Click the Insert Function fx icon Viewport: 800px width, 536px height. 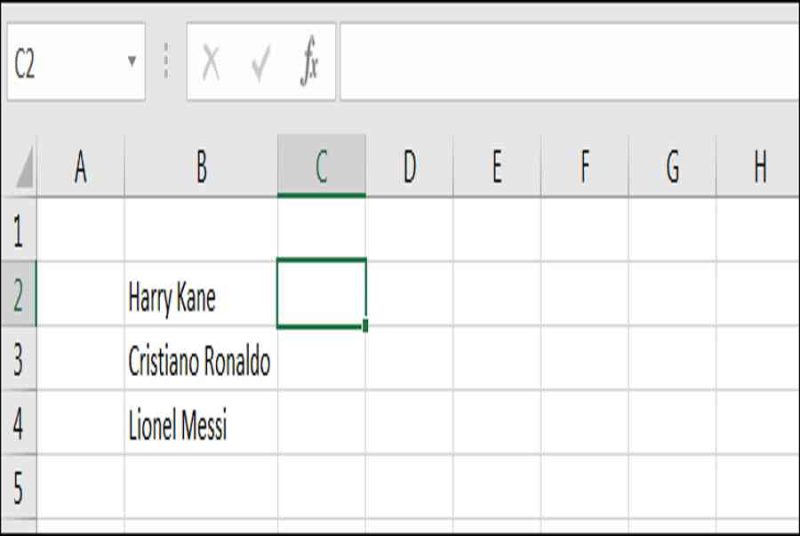pyautogui.click(x=310, y=62)
